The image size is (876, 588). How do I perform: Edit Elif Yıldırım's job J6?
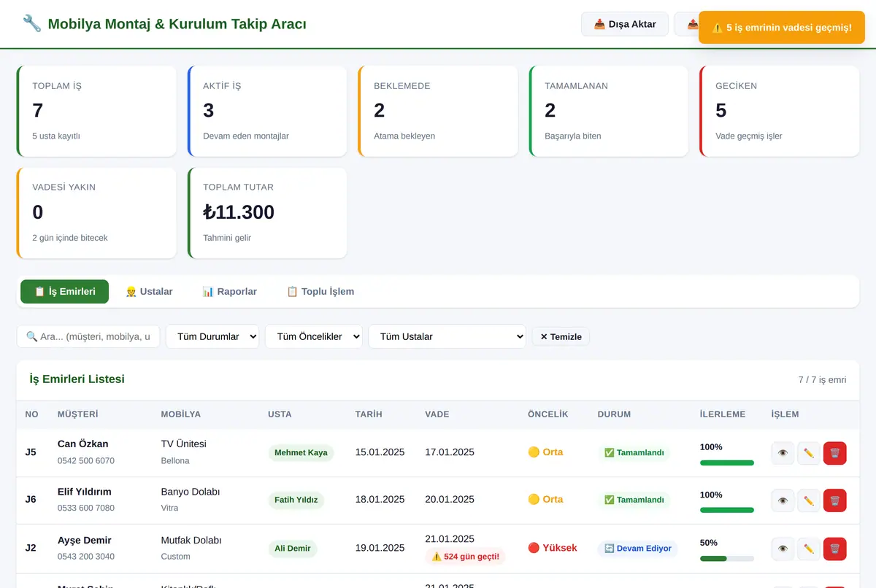click(809, 500)
